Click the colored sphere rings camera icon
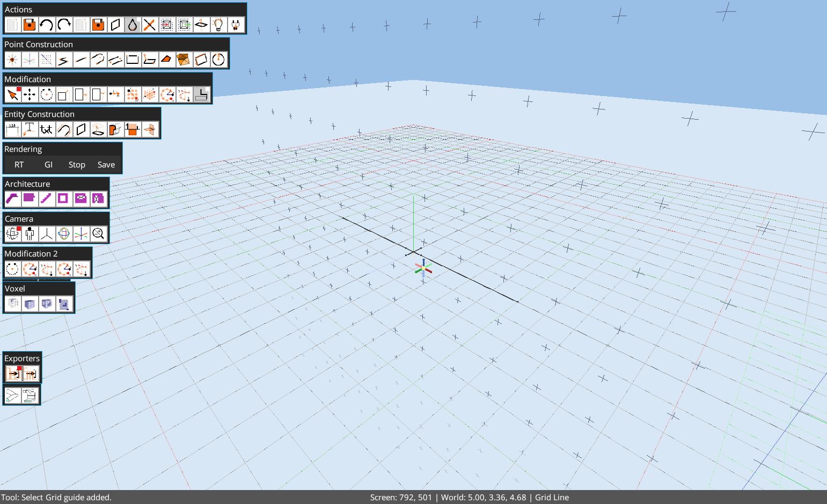 pos(64,234)
